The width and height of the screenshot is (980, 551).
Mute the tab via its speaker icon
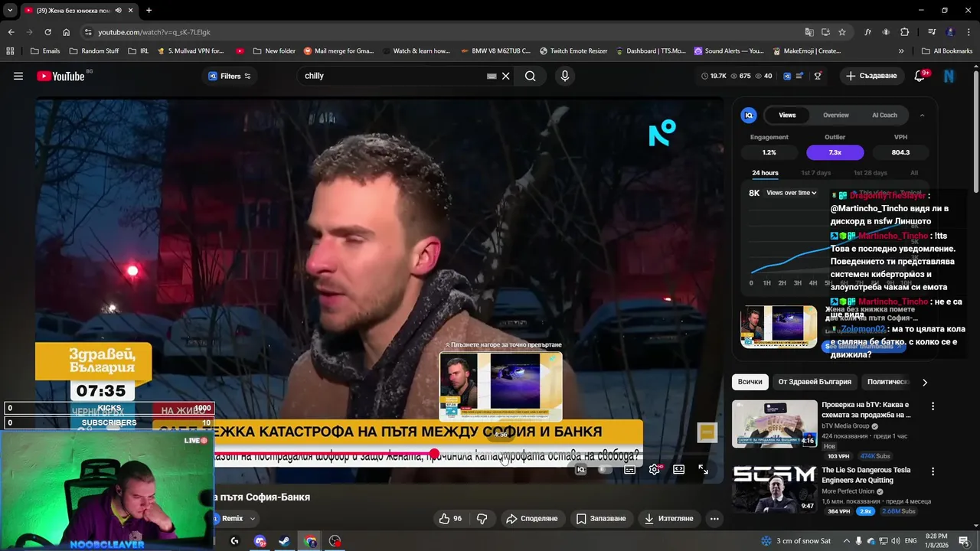pyautogui.click(x=119, y=10)
